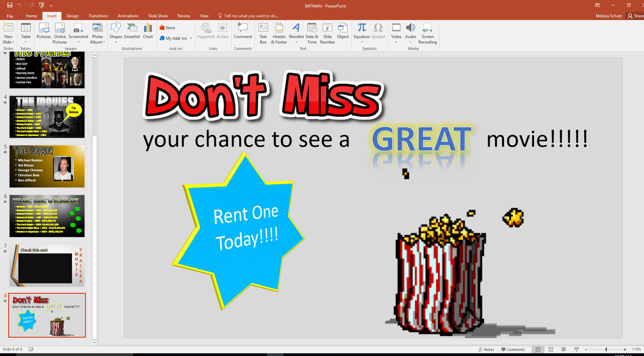Adjust the zoom slider handle
The height and width of the screenshot is (356, 644).
[x=606, y=349]
